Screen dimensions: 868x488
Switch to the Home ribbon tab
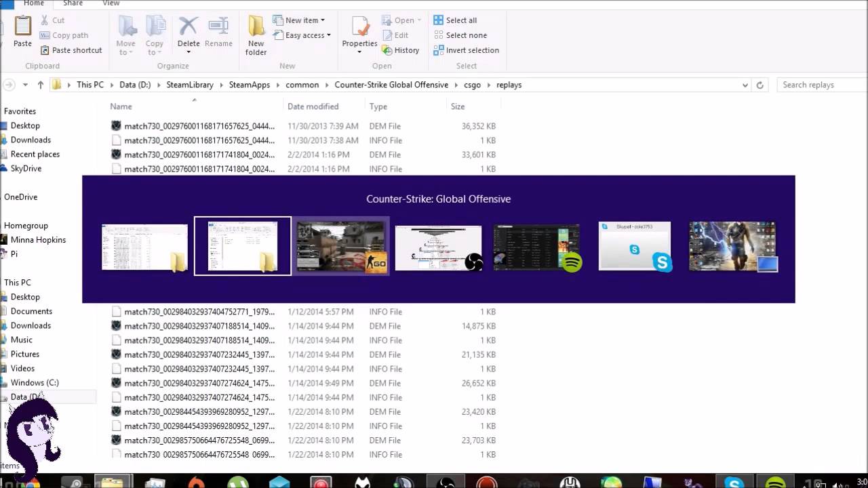33,3
